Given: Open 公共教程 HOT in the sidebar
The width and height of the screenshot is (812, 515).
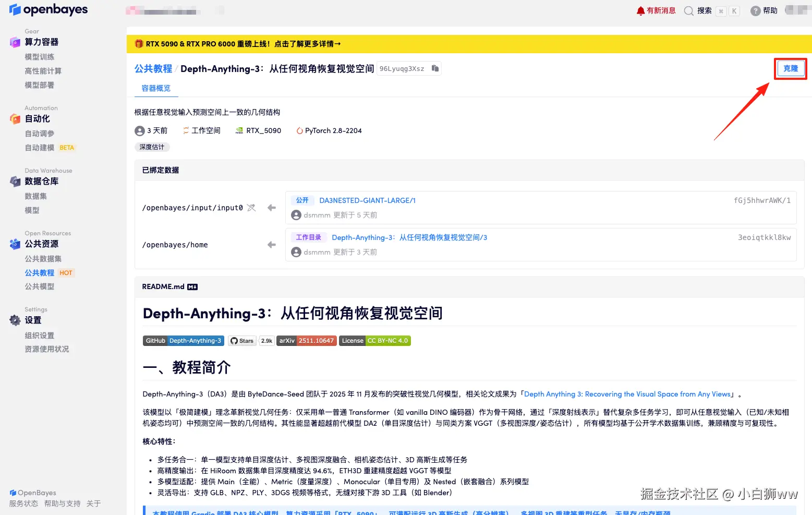Looking at the screenshot, I should coord(50,273).
